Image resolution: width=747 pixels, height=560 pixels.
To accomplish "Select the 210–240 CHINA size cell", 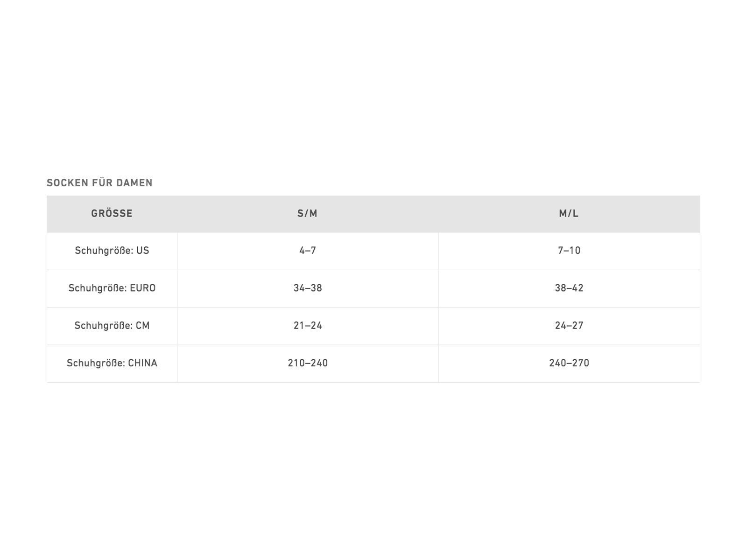I will (308, 363).
